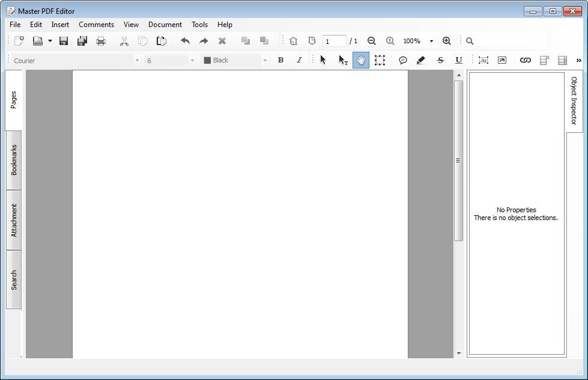Viewport: 588px width, 380px height.
Task: Insert a hyperlink
Action: tap(525, 60)
